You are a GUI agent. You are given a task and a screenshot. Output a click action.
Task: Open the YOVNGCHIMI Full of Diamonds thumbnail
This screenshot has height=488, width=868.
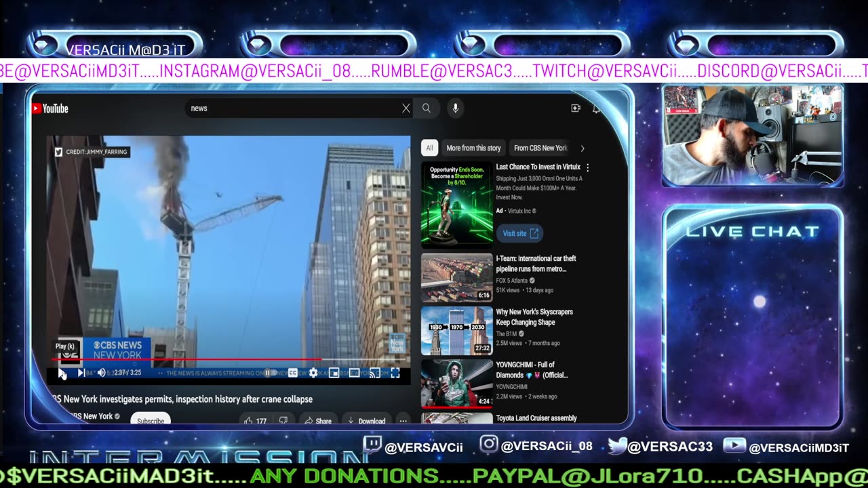tap(457, 384)
